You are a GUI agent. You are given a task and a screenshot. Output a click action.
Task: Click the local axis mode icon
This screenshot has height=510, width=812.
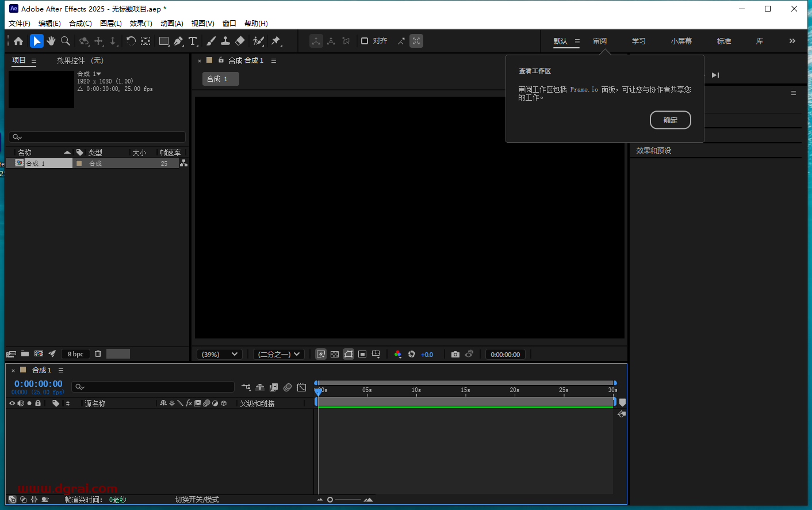(316, 41)
